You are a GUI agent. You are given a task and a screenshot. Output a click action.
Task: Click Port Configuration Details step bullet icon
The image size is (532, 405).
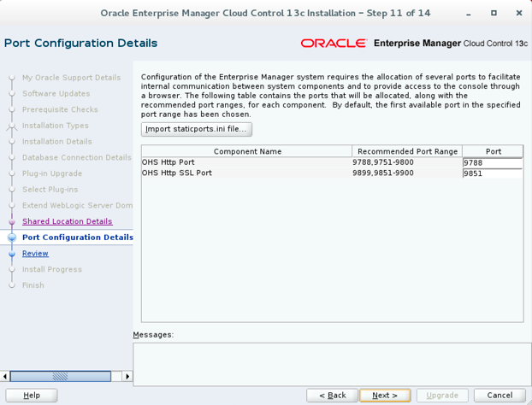pos(12,238)
